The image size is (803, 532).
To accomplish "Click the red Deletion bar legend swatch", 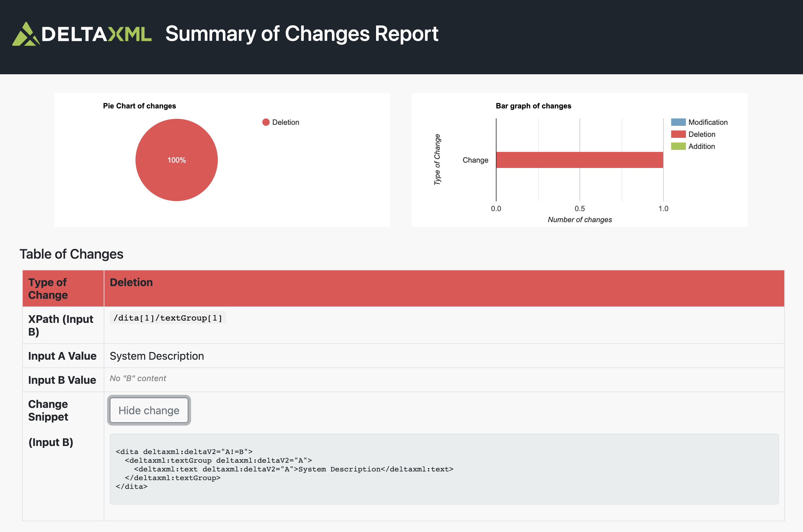I will [x=678, y=135].
